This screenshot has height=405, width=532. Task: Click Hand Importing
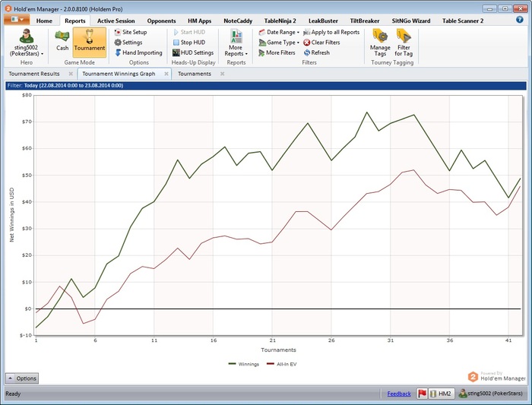pos(138,52)
